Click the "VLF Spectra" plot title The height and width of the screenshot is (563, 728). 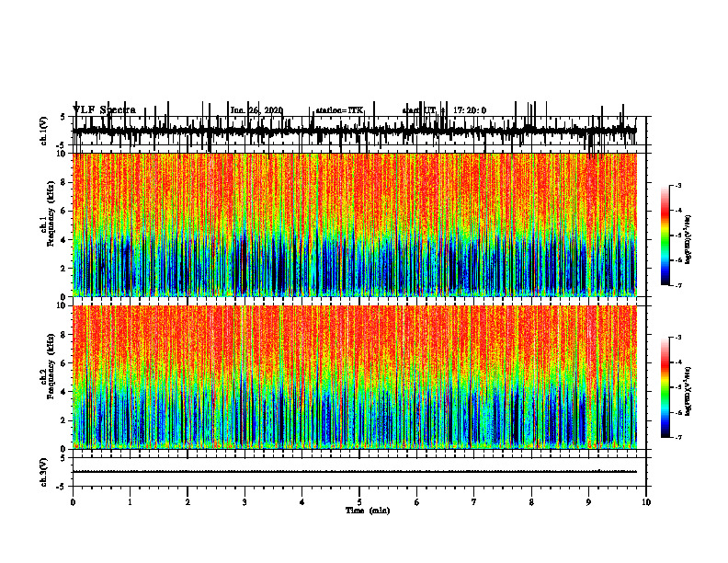point(105,109)
